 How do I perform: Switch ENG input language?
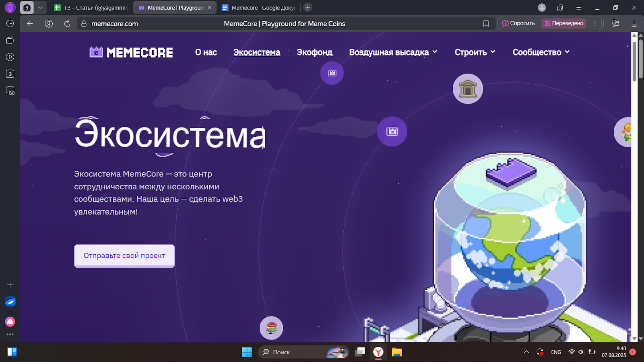[x=556, y=352]
